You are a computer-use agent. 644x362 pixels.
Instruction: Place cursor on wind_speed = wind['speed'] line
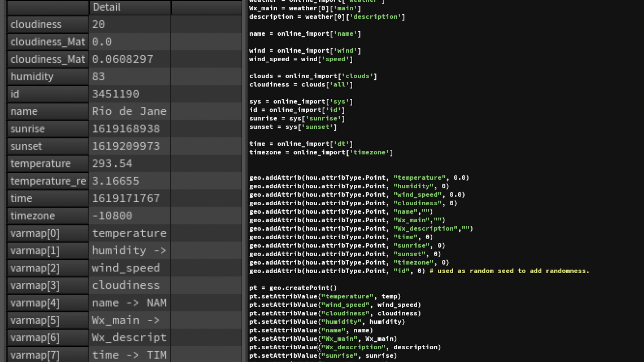(301, 59)
